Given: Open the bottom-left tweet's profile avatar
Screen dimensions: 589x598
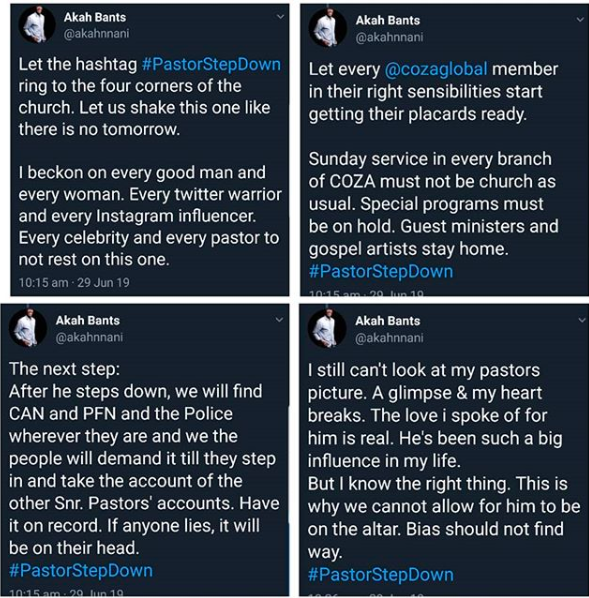Looking at the screenshot, I should point(28,328).
